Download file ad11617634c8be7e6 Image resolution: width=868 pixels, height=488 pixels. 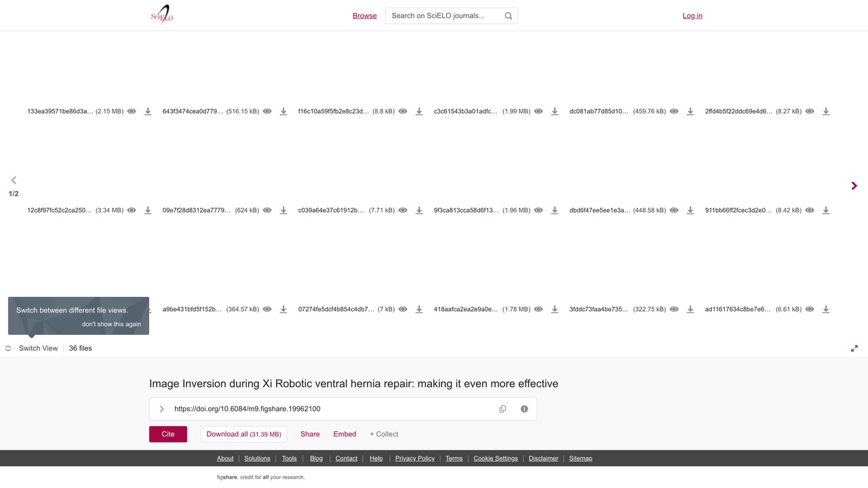(x=826, y=309)
